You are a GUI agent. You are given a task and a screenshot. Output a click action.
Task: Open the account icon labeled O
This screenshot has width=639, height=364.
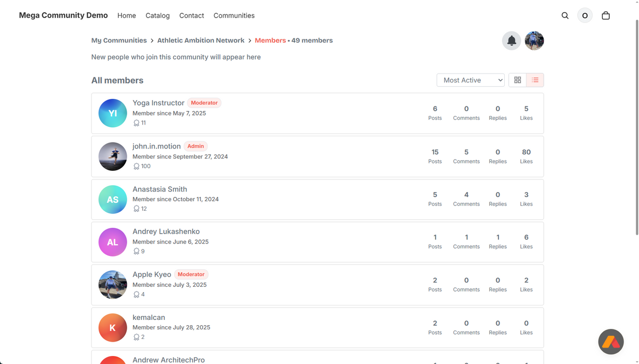tap(585, 15)
